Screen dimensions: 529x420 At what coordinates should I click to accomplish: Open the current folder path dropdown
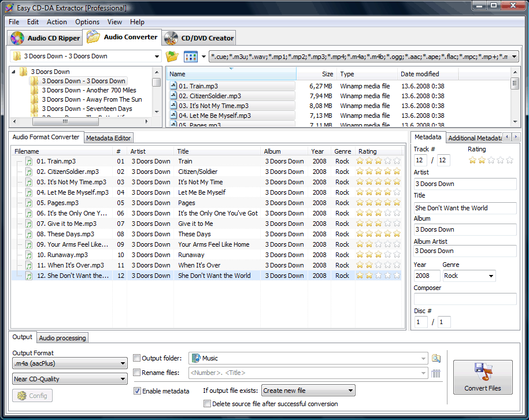[x=157, y=56]
